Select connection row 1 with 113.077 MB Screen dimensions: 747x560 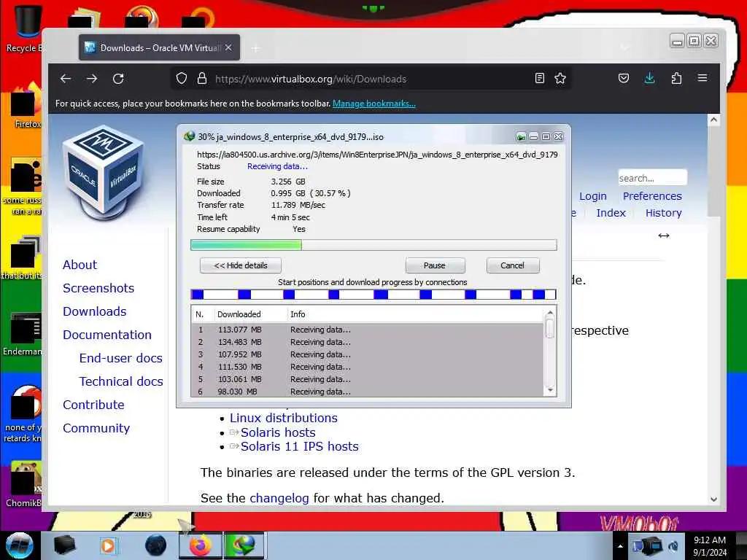tap(368, 330)
